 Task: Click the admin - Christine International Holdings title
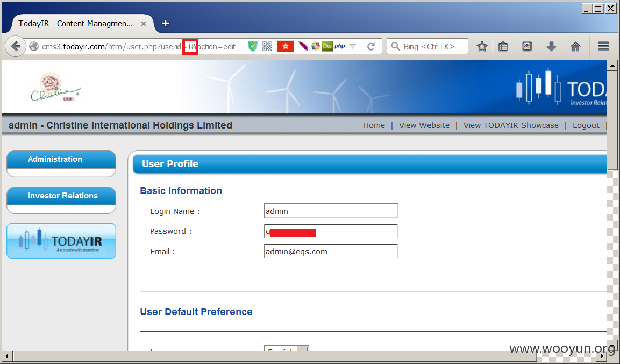pyautogui.click(x=120, y=125)
